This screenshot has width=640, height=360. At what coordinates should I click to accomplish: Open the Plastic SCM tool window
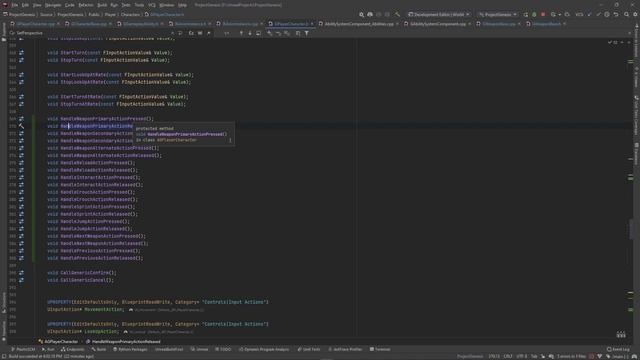tap(23, 349)
